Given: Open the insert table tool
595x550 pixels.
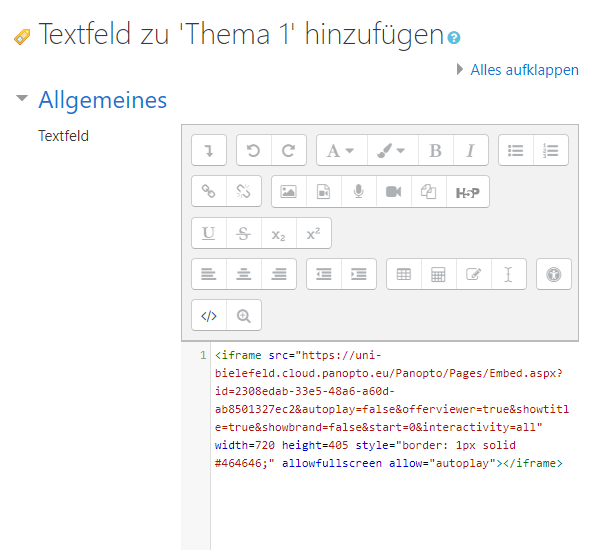Looking at the screenshot, I should coord(404,274).
